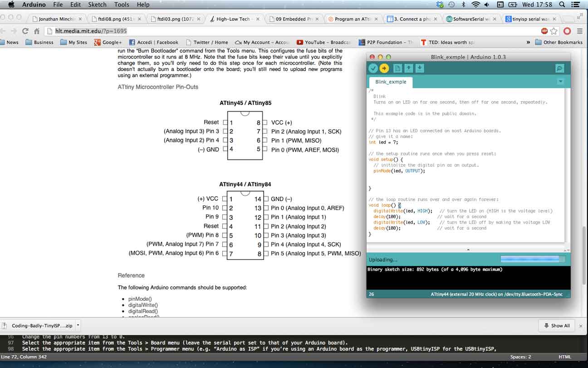Viewport: 588px width, 368px height.
Task: Open the Coding-Badly-TinyISP zip download
Action: (37, 325)
